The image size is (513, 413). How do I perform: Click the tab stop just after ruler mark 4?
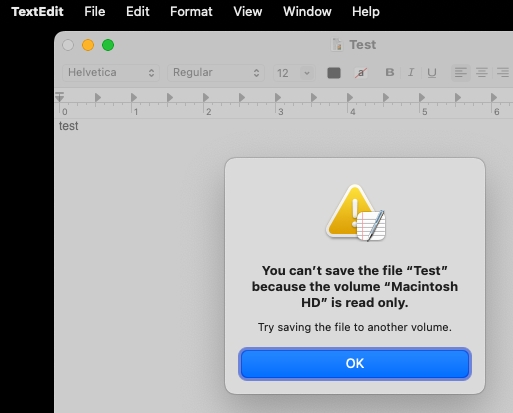pos(350,97)
